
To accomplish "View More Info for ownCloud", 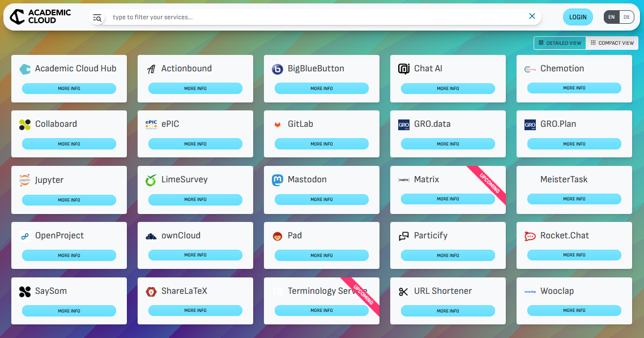I will 195,255.
